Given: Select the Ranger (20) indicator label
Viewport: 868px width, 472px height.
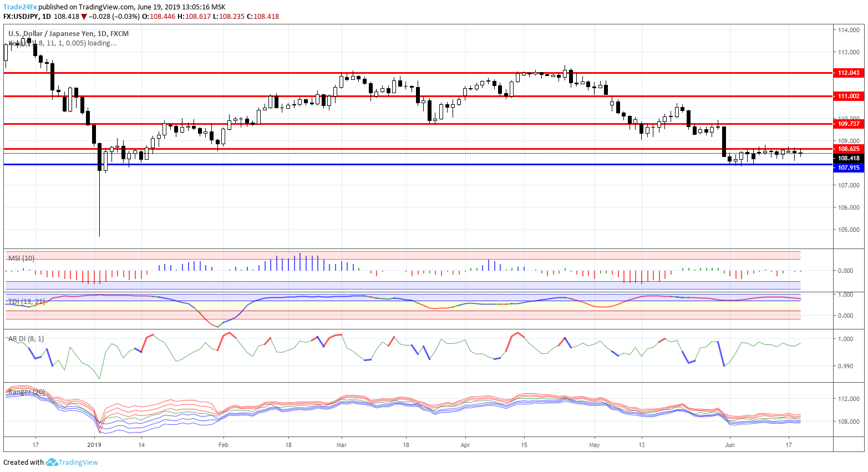Looking at the screenshot, I should [x=27, y=392].
